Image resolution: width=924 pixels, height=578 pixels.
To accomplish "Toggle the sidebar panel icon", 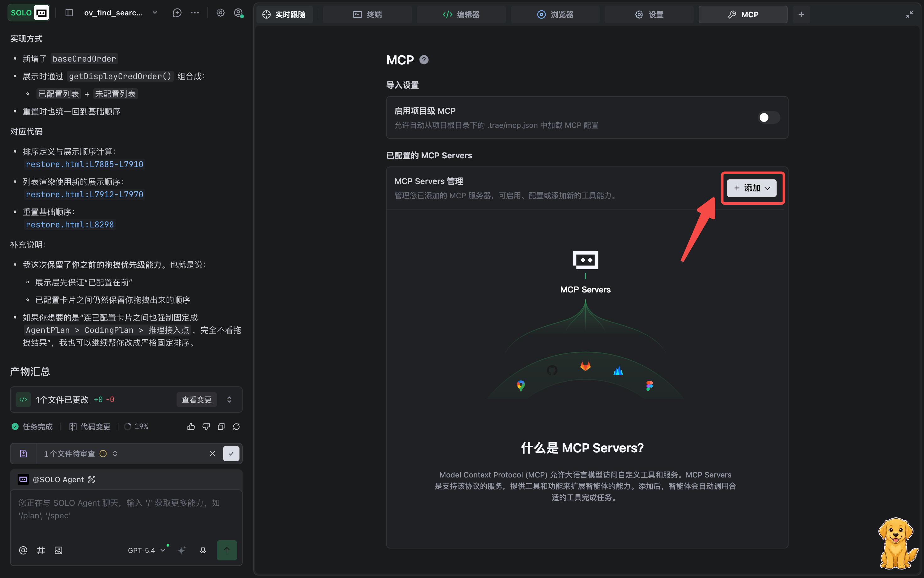I will (x=69, y=13).
